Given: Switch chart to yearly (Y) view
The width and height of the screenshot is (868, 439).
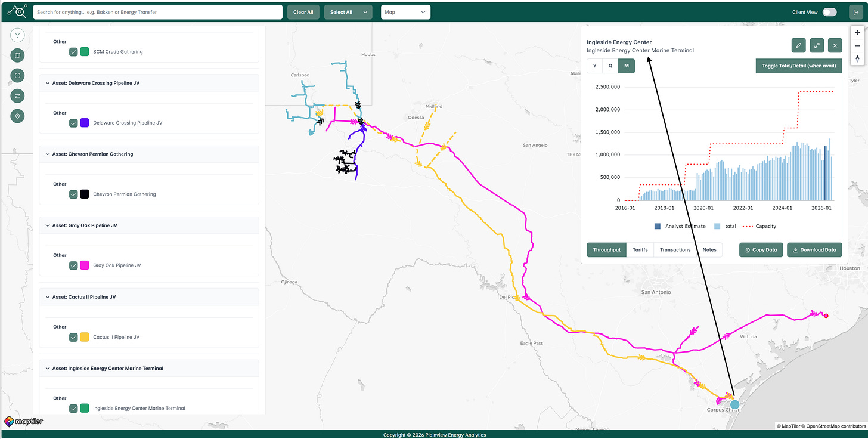Looking at the screenshot, I should (595, 66).
